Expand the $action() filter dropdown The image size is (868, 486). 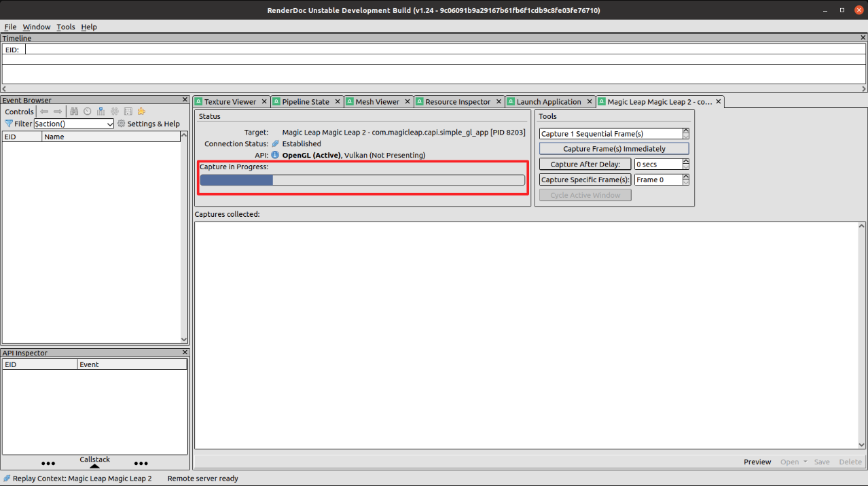click(x=110, y=124)
